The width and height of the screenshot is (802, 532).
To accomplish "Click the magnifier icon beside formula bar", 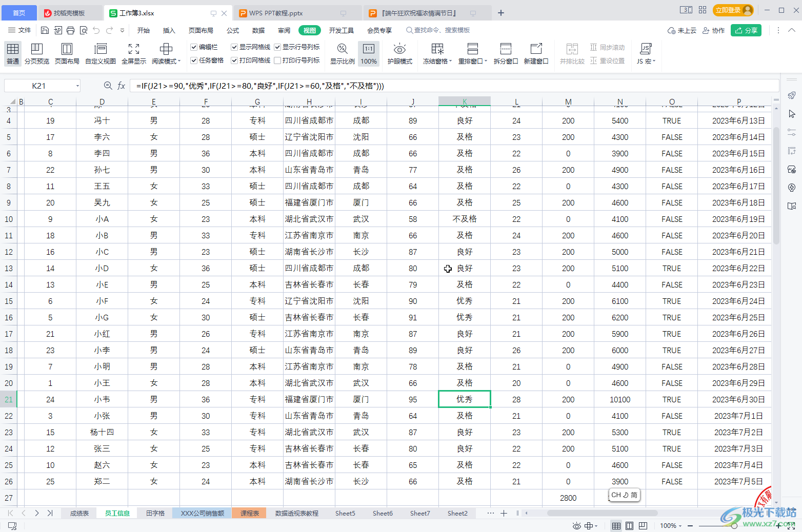I will point(108,86).
